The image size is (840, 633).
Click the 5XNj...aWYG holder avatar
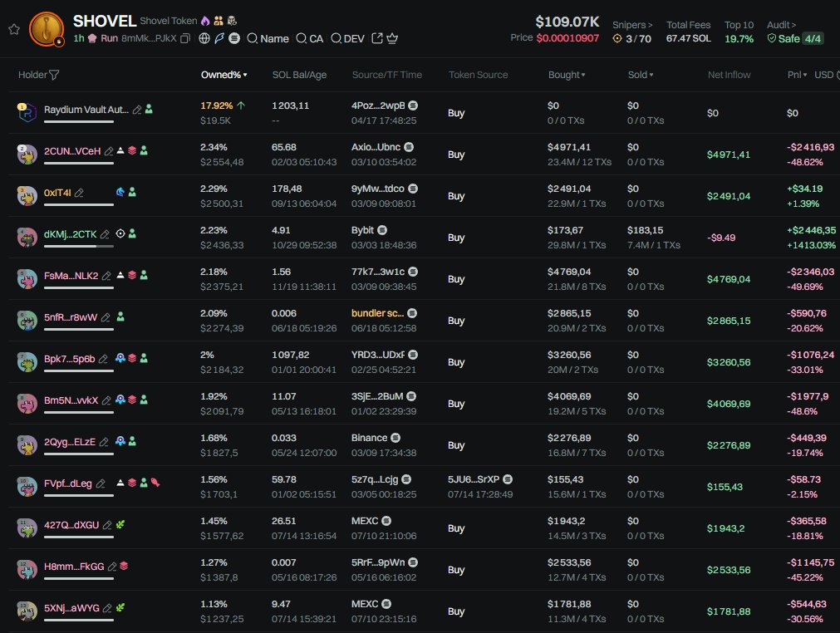click(27, 611)
